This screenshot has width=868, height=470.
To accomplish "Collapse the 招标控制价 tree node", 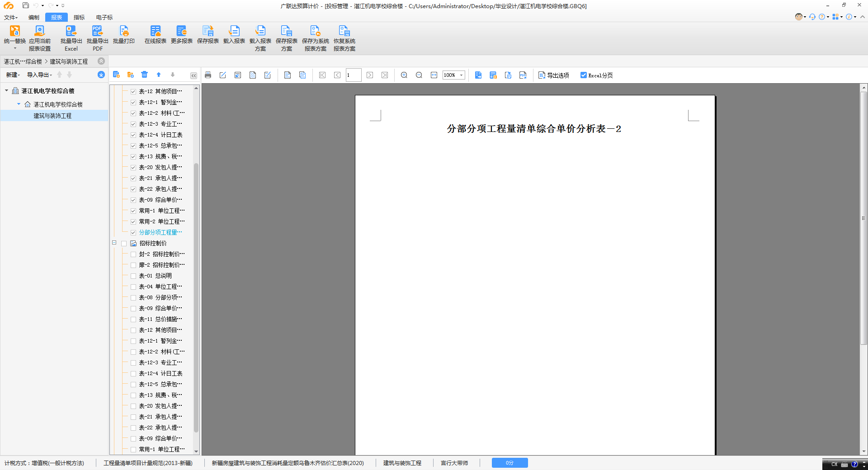I will 114,243.
